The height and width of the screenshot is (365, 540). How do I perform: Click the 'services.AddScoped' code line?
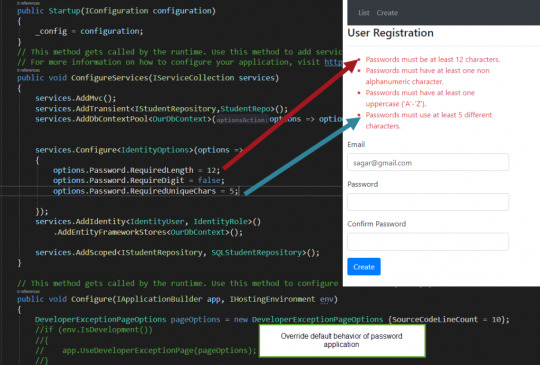click(177, 252)
